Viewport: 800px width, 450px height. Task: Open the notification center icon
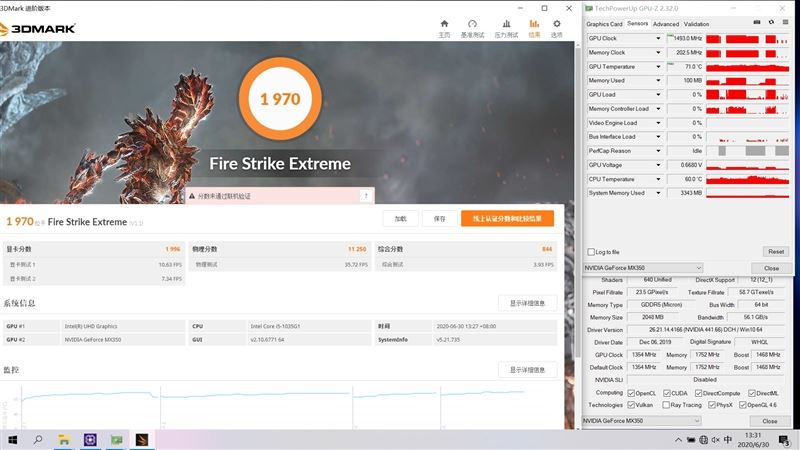[784, 440]
